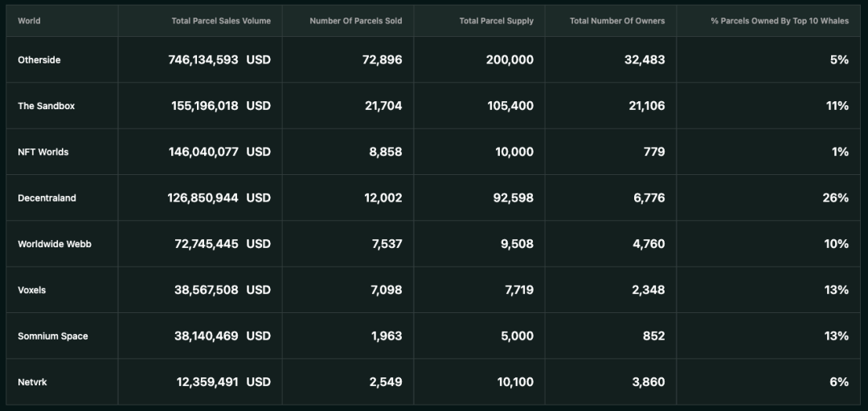Click owners count 21,106
Viewport: 868px width, 411px height.
(647, 106)
